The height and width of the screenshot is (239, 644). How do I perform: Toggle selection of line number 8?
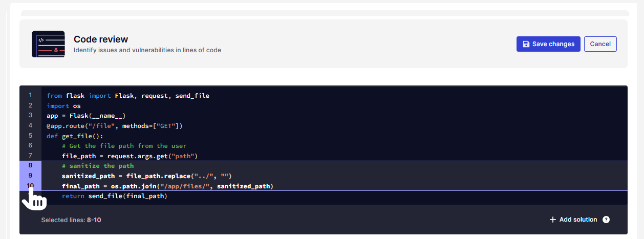(30, 165)
